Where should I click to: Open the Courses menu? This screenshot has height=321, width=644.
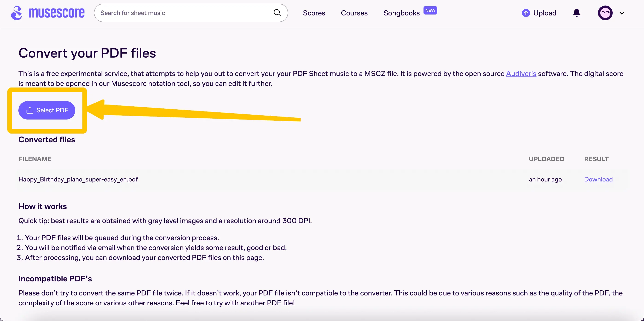click(x=354, y=13)
